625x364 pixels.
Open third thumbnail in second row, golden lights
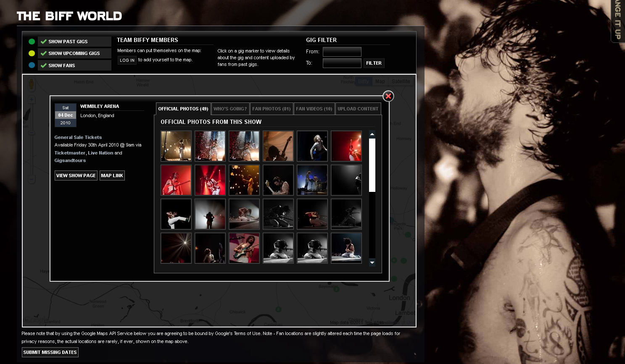click(x=244, y=180)
